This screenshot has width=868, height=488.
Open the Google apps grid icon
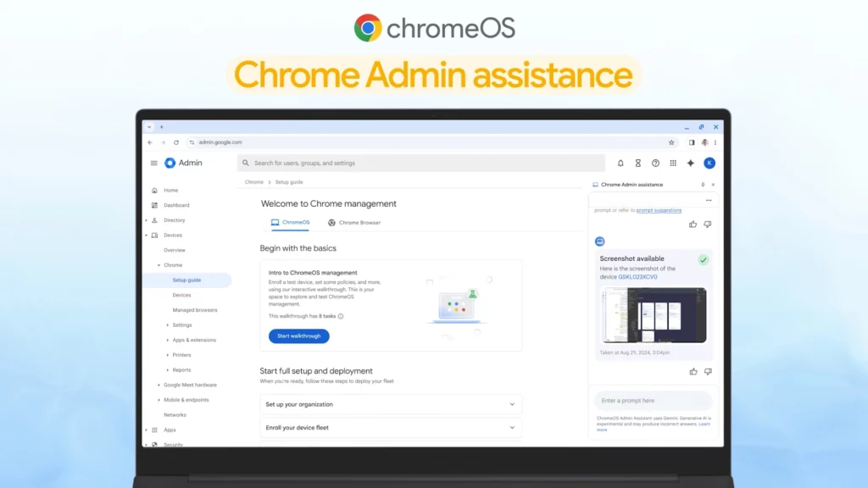click(673, 164)
